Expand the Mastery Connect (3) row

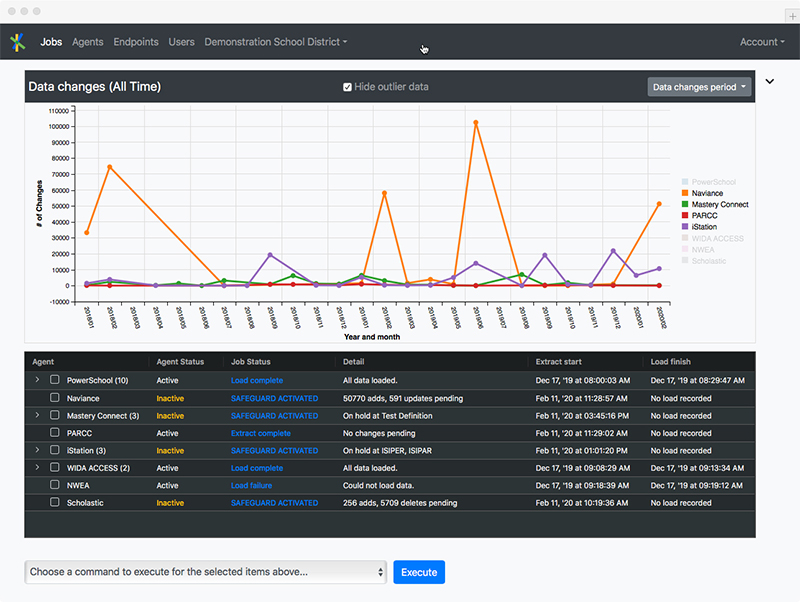pos(38,415)
